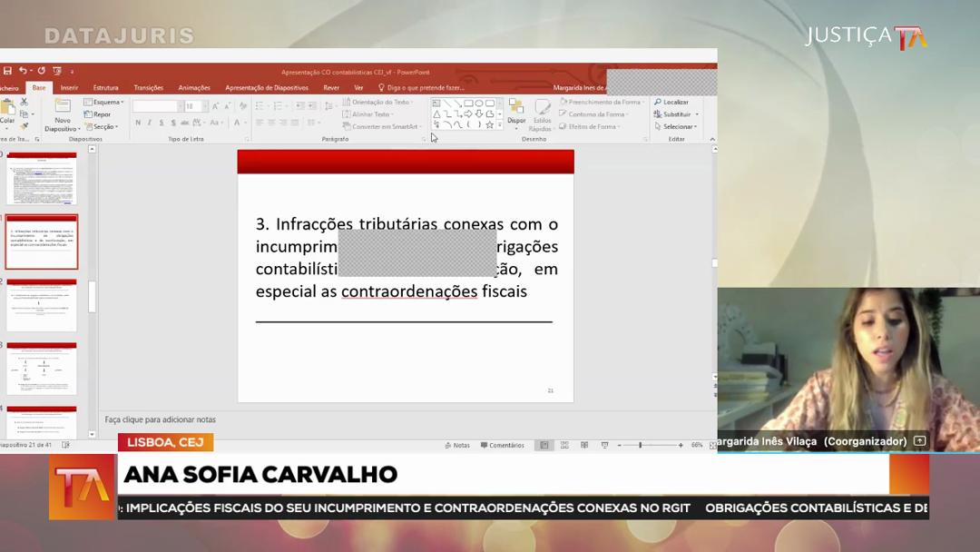
Task: Click the zoom slider in status bar
Action: (641, 445)
